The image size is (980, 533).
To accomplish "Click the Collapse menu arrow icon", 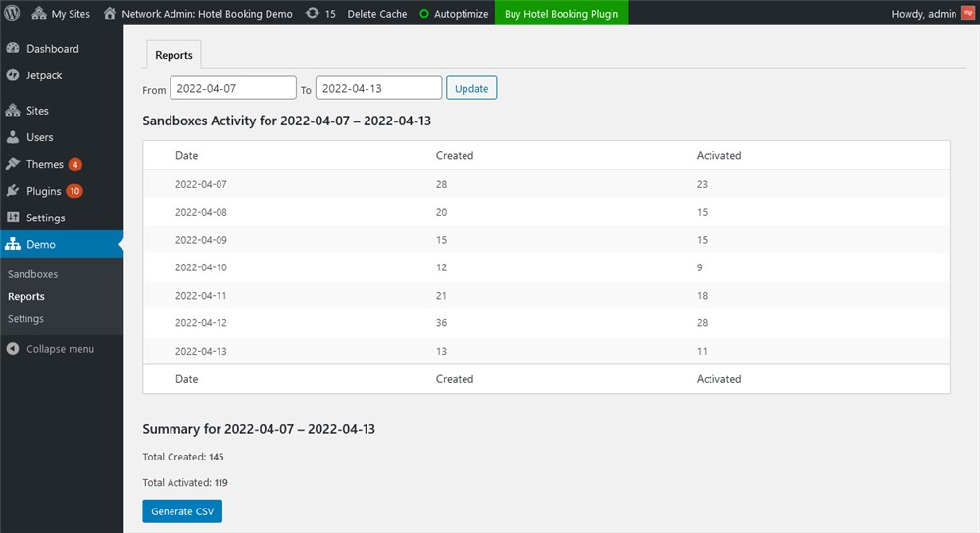I will pos(13,349).
